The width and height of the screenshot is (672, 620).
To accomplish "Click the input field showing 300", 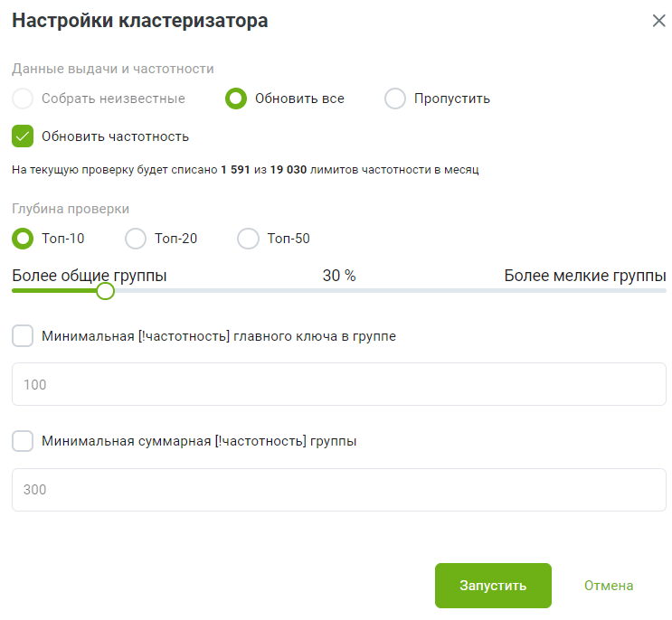I will point(338,490).
